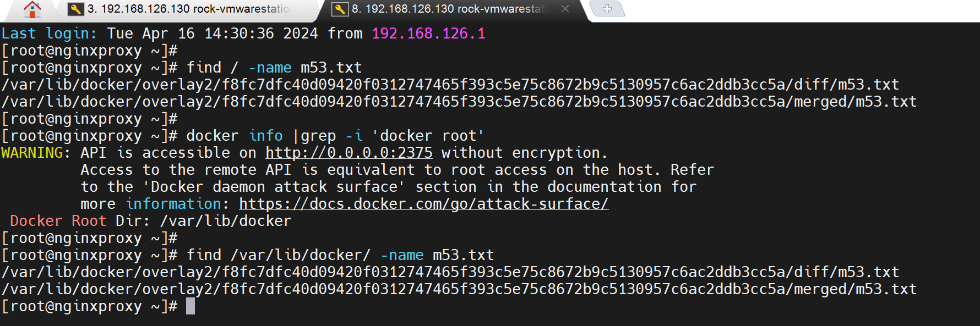Follow the docs.docker.com attack-surface link

(423, 204)
